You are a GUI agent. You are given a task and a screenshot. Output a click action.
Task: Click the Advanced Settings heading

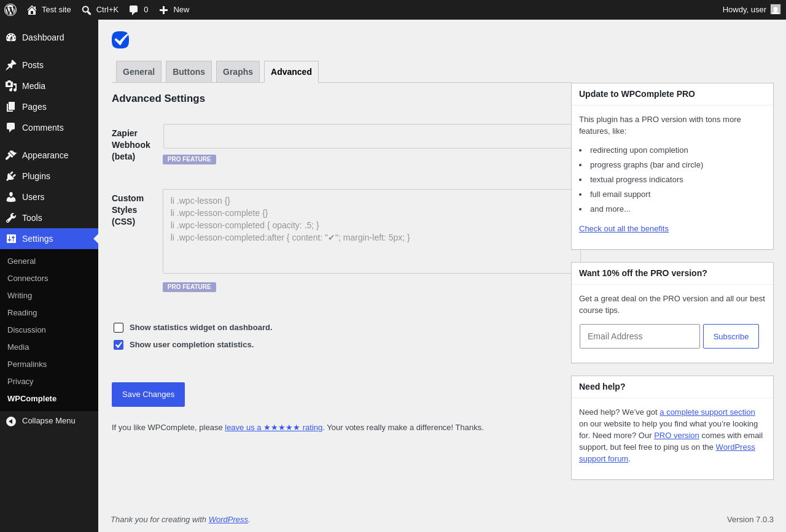pos(158,99)
